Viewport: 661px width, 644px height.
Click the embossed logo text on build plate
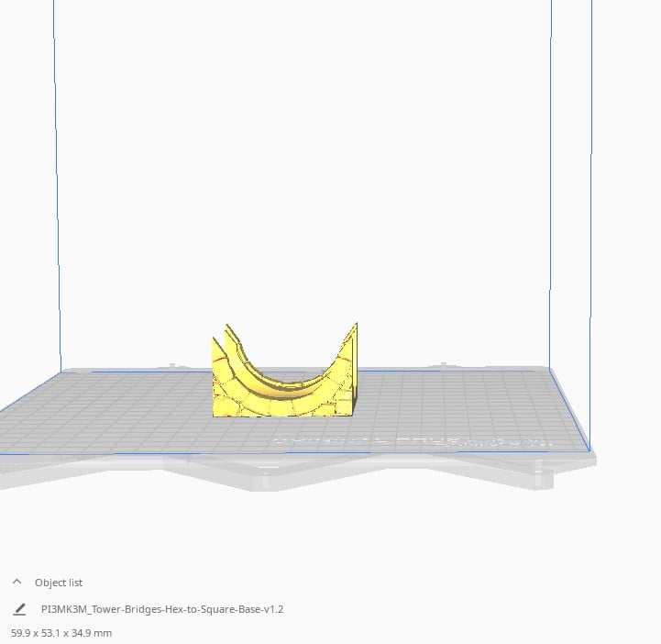(413, 441)
